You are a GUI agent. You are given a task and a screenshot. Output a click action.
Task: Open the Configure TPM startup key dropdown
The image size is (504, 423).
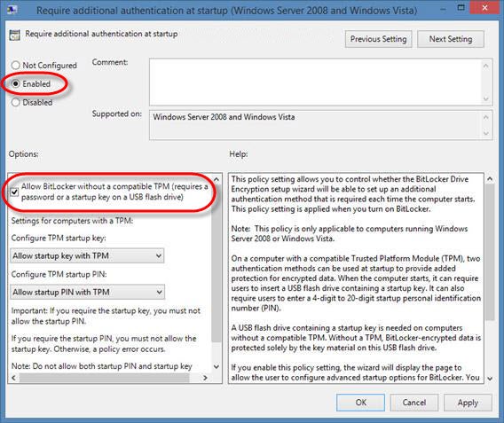tap(87, 255)
